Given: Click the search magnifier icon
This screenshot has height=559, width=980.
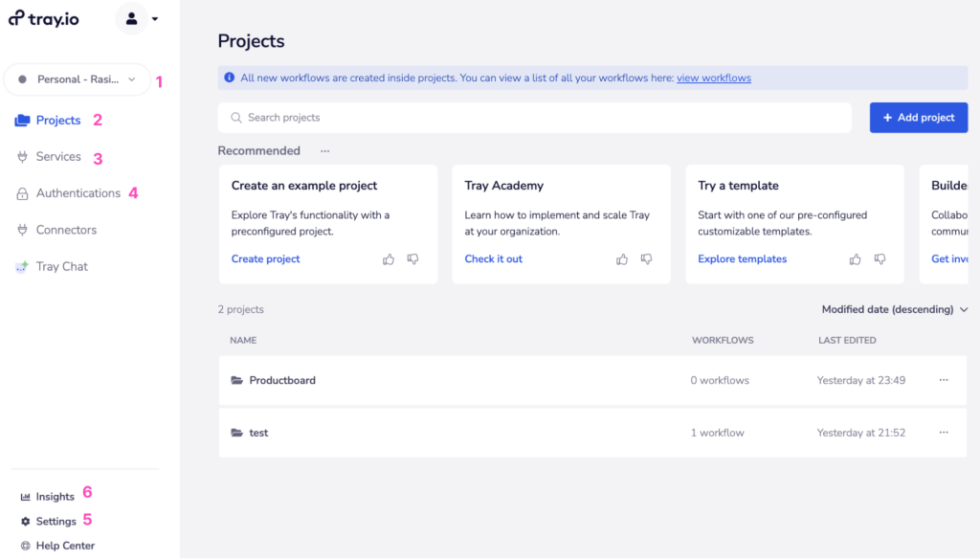Looking at the screenshot, I should 235,118.
